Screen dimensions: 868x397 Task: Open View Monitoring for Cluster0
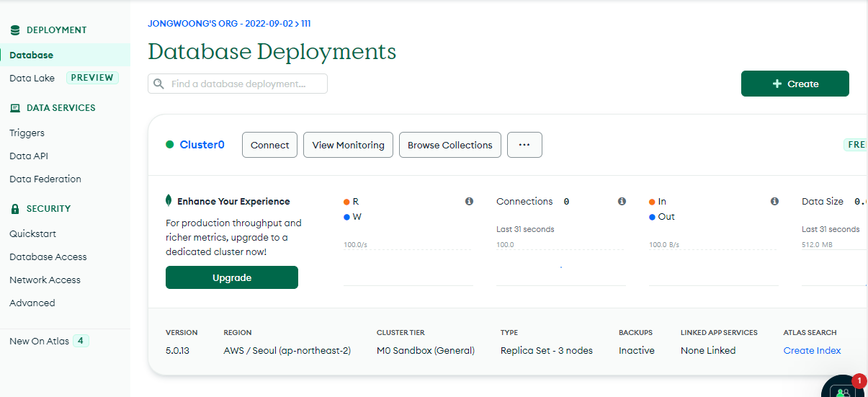[x=349, y=145]
